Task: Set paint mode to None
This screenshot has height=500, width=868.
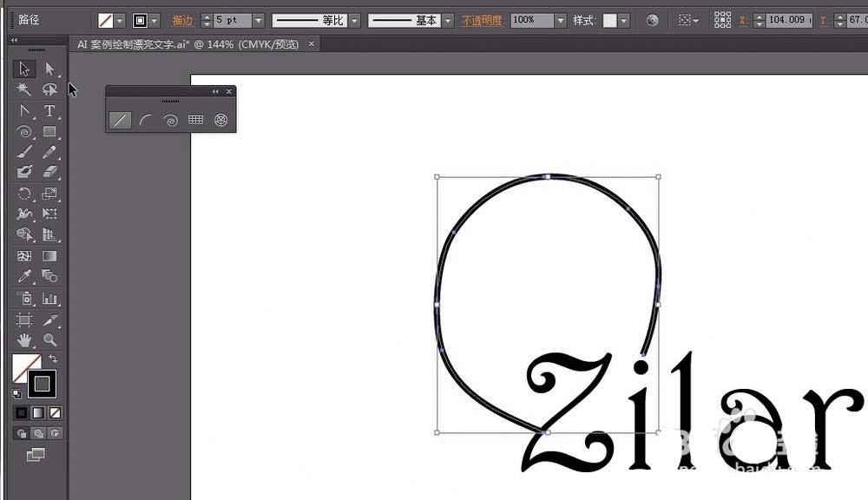Action: [x=56, y=412]
